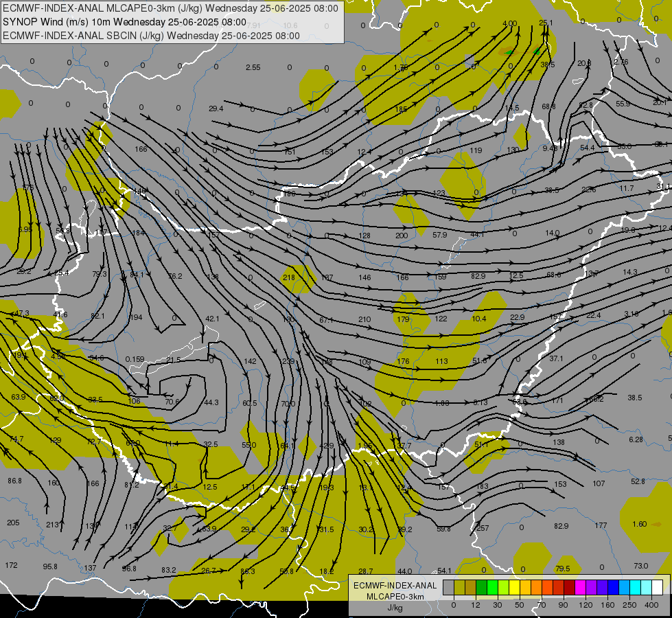
Task: Click the ECMWF-INDEX-ANAL legend heading
Action: (x=395, y=586)
